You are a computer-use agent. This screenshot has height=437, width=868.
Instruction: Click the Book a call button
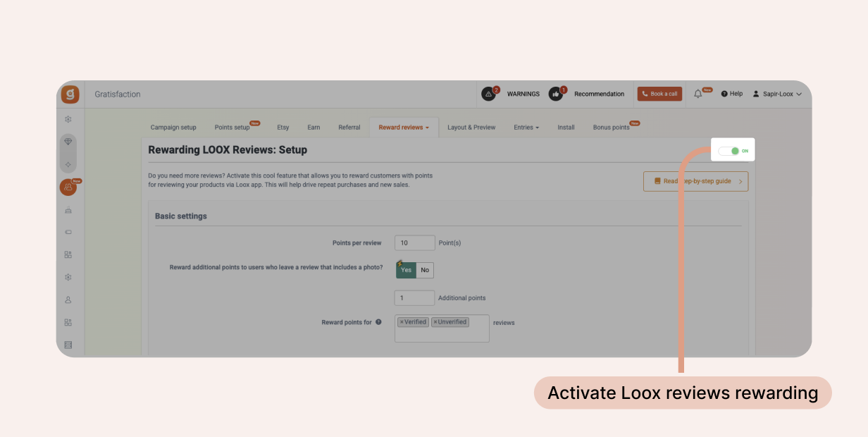tap(659, 94)
